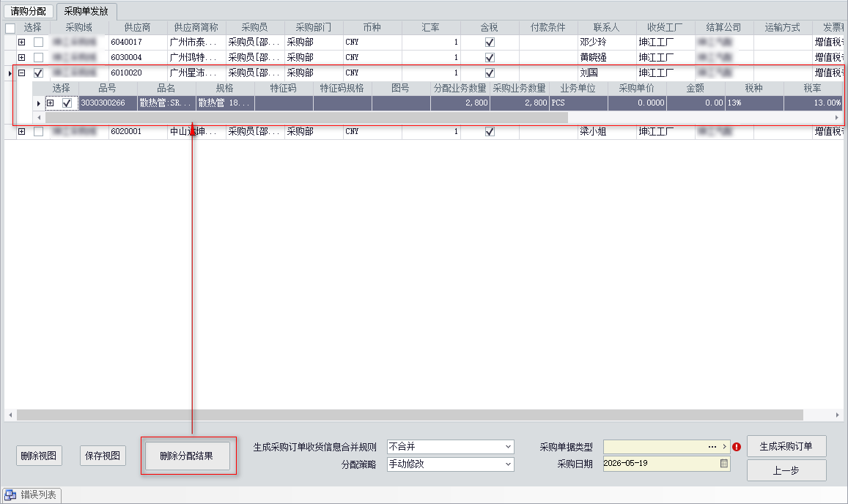The height and width of the screenshot is (504, 848).
Task: Toggle 含税 checkbox in the 刘国 row
Action: [x=490, y=73]
